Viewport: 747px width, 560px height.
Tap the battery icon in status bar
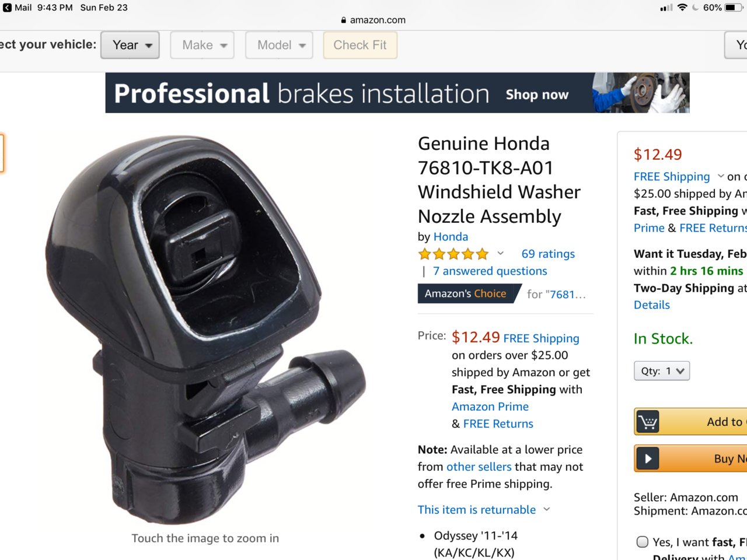click(x=734, y=8)
